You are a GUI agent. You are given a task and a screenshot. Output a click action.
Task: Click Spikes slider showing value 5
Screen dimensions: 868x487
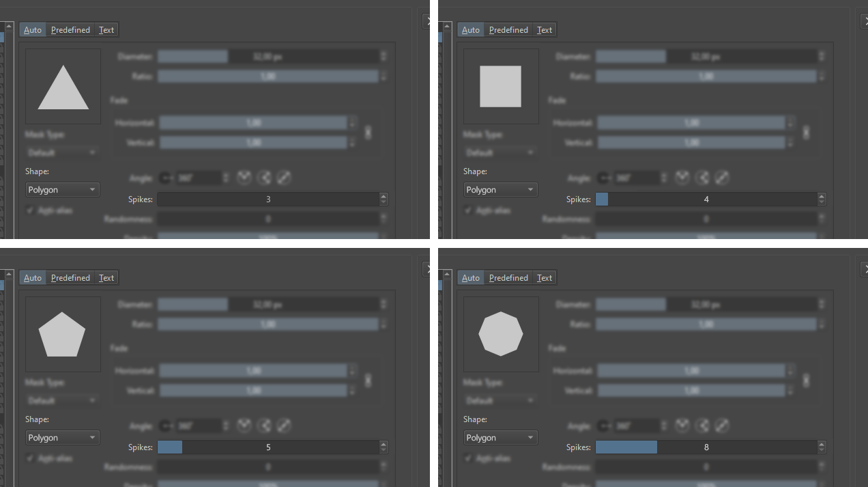(x=268, y=447)
